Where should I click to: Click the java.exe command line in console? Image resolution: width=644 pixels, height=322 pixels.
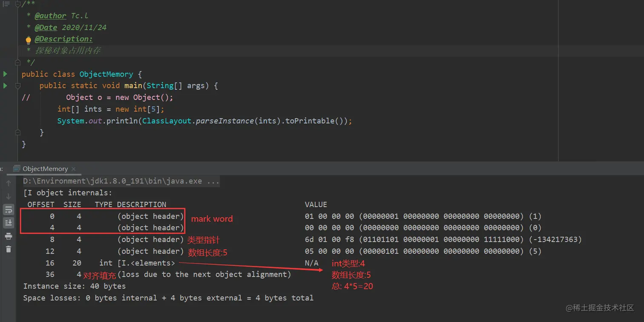tap(121, 181)
